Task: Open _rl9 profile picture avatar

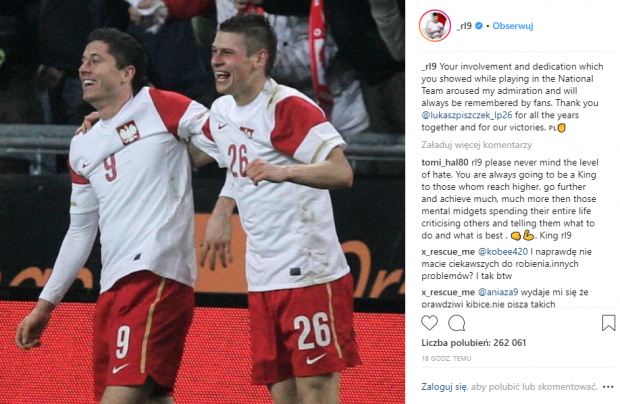Action: click(435, 26)
